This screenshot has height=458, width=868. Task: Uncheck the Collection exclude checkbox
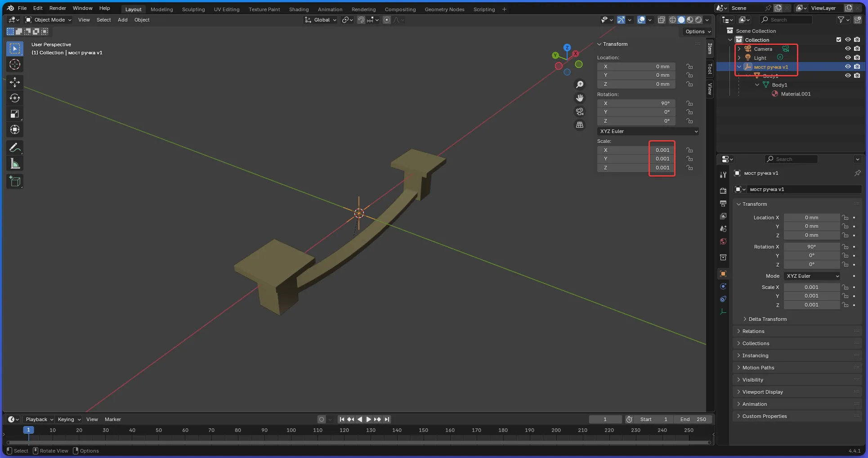tap(839, 40)
